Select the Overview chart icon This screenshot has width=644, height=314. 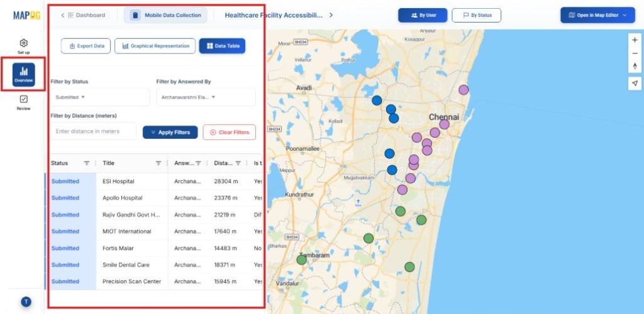[23, 75]
